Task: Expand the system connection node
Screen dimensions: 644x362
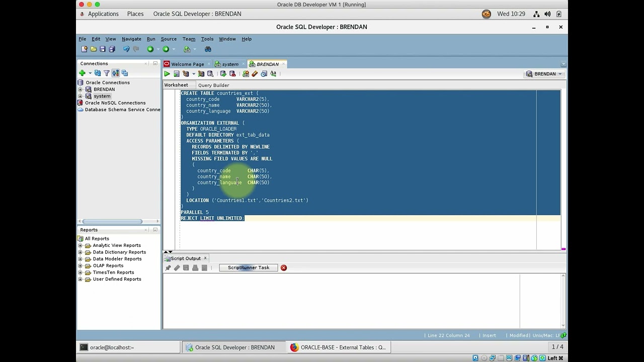Action: 80,96
